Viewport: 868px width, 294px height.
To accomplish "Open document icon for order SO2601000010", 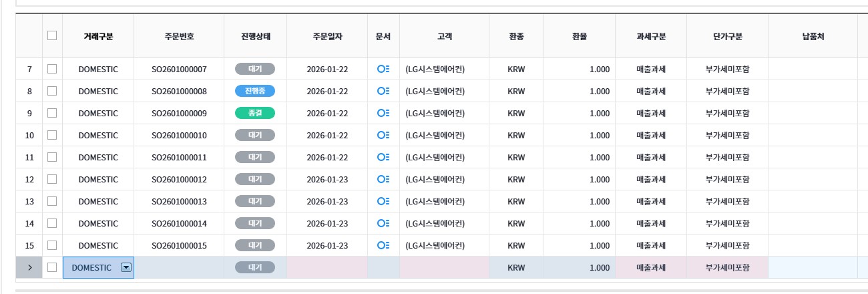I will (383, 135).
